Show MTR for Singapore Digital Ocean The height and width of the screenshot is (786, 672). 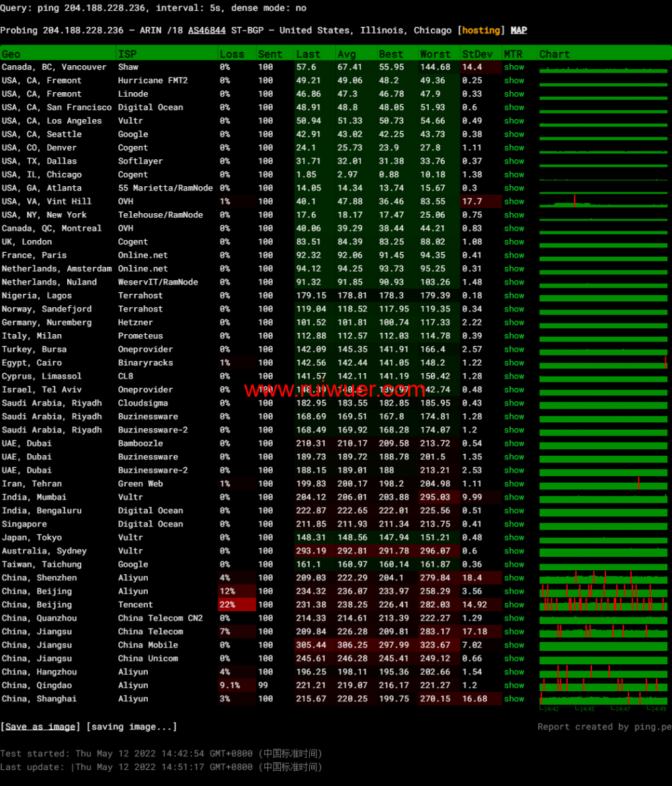[514, 524]
